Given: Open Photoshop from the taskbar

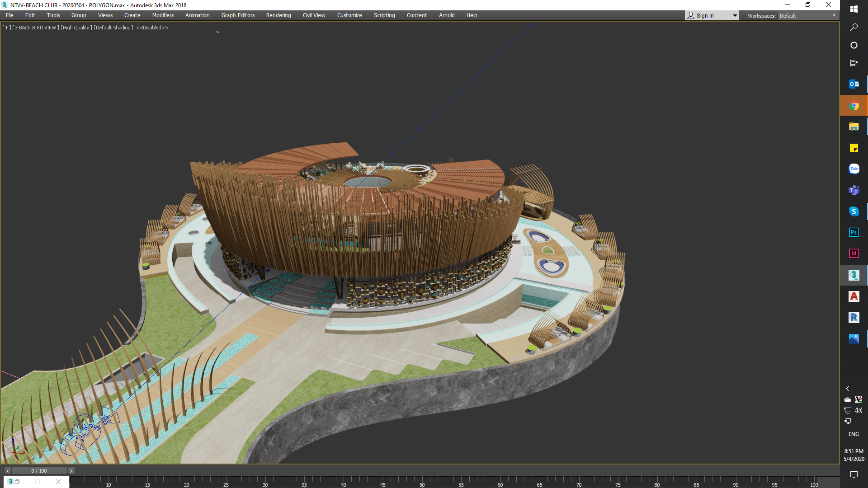Looking at the screenshot, I should click(854, 232).
